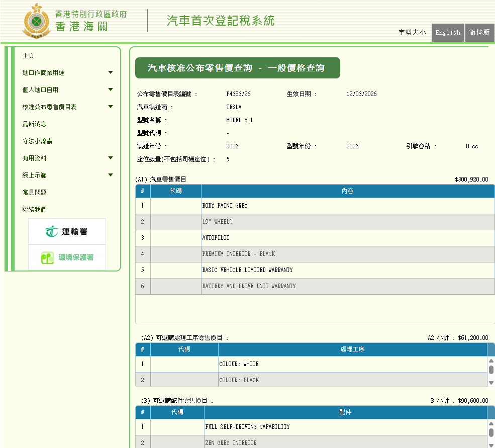This screenshot has height=448, width=495.
Task: Expand the 個人進口自用 menu arrow
Action: 111,89
